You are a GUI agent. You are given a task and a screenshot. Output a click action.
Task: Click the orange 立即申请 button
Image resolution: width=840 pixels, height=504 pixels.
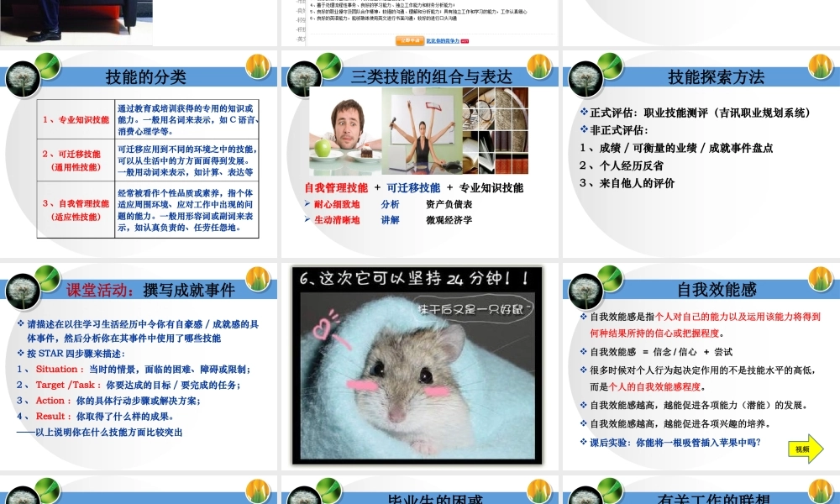click(411, 40)
